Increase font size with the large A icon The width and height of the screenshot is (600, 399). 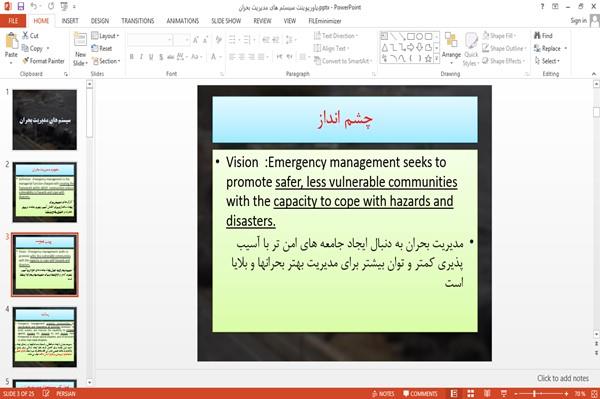[196, 40]
